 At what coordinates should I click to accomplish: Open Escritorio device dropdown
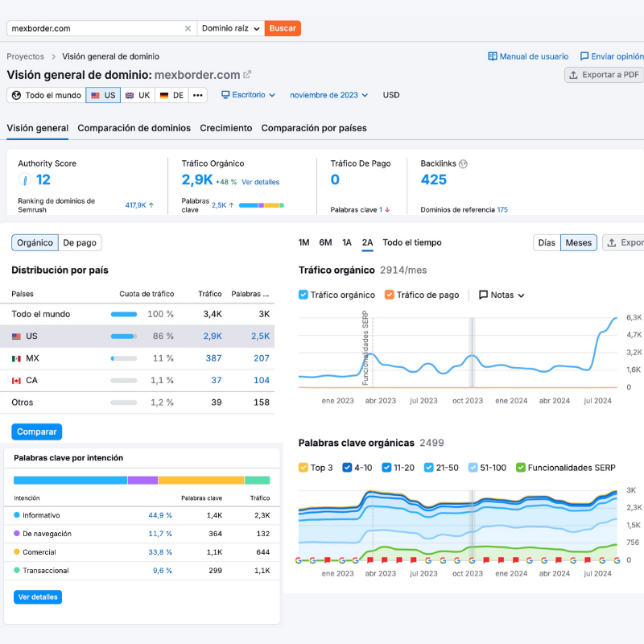point(248,95)
